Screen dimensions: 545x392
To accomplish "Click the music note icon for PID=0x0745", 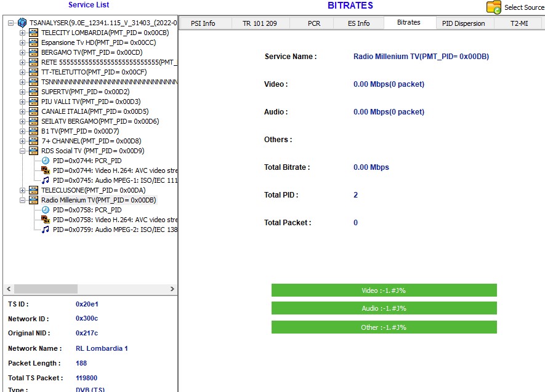I will 46,180.
